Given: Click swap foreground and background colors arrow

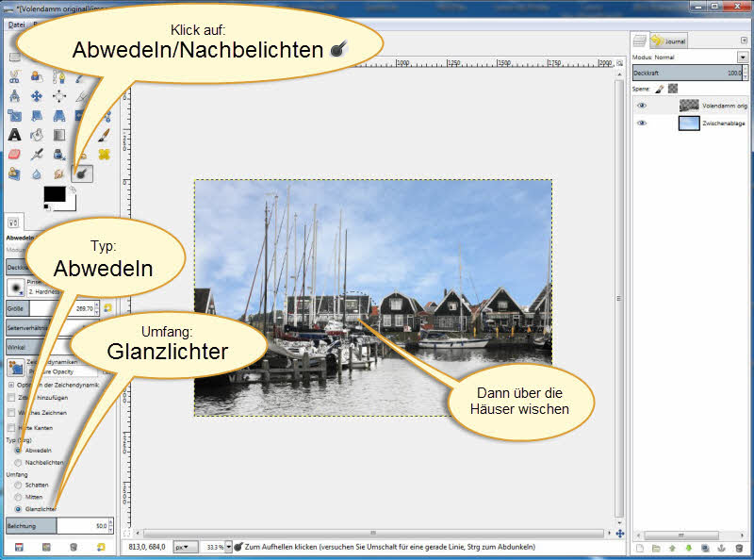Looking at the screenshot, I should click(73, 190).
